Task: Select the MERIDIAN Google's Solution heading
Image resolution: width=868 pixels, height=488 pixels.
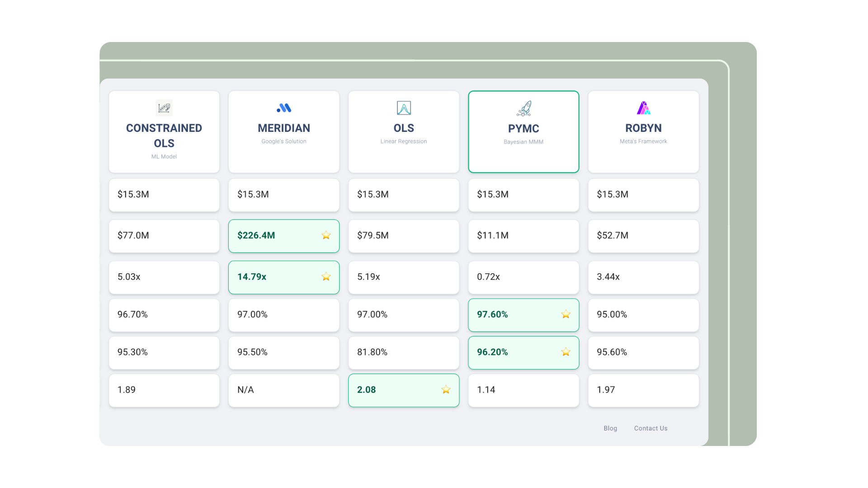Action: pyautogui.click(x=284, y=128)
